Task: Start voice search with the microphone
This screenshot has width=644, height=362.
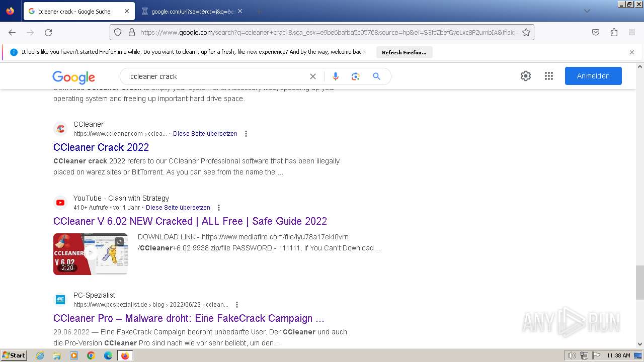Action: [336, 76]
